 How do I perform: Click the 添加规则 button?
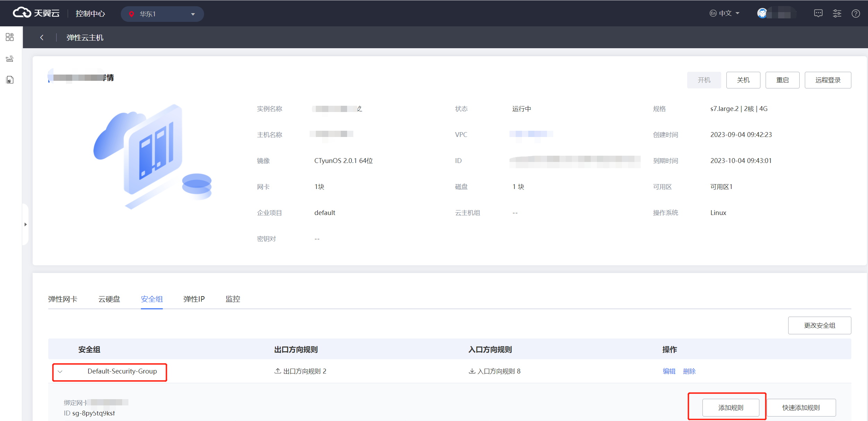click(731, 407)
